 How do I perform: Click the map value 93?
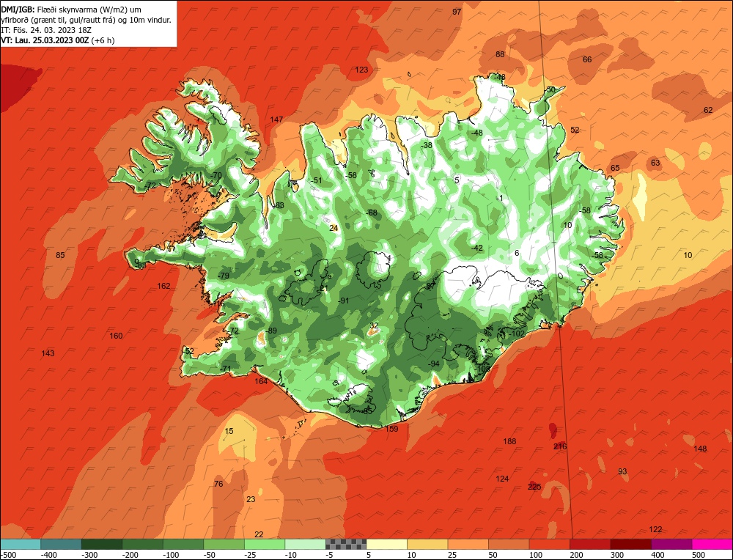(x=622, y=471)
